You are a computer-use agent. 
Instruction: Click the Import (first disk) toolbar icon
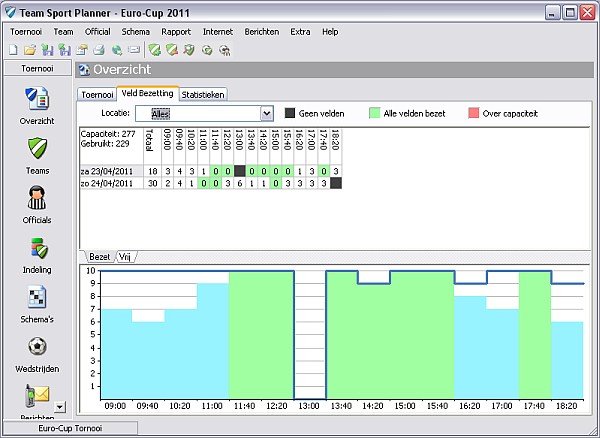pos(47,50)
